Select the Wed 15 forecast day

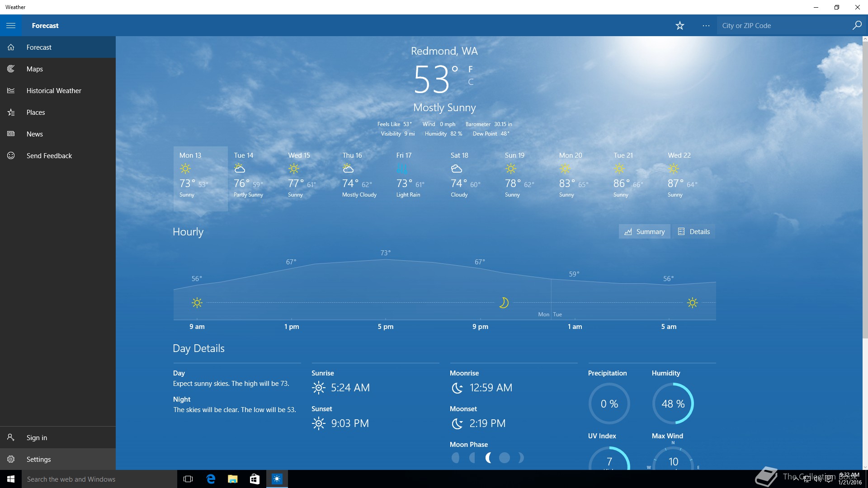click(x=309, y=178)
